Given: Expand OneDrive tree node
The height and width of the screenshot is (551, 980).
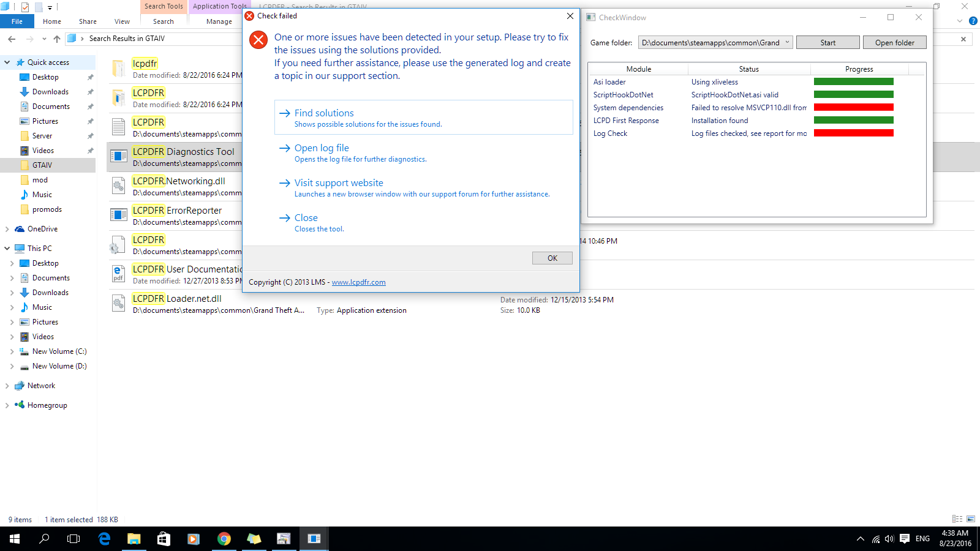Looking at the screenshot, I should click(7, 229).
